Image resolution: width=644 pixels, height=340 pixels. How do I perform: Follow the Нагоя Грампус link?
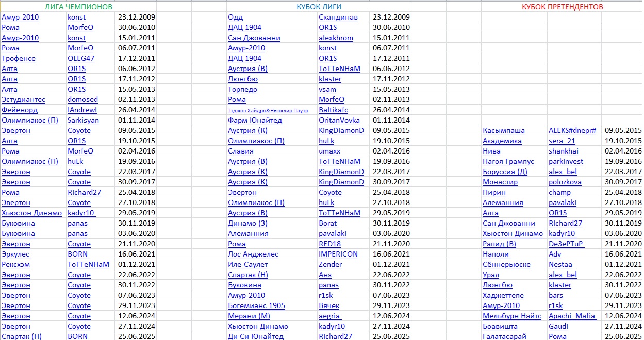pyautogui.click(x=508, y=161)
